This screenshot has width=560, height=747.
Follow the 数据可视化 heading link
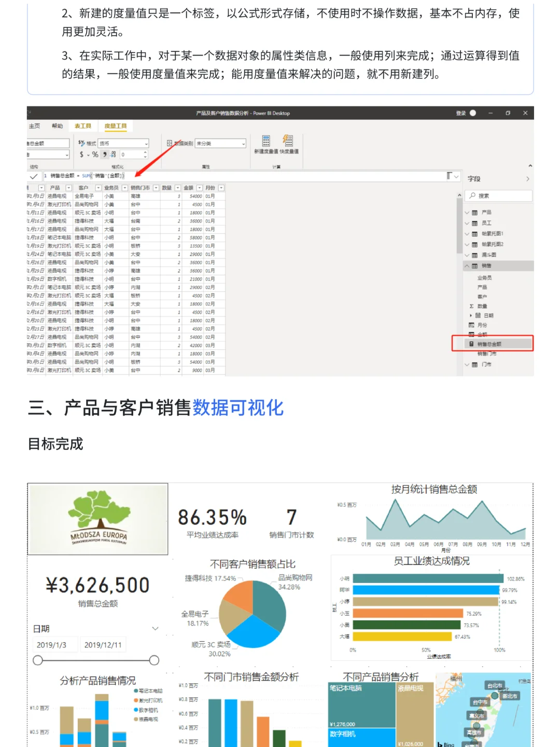pyautogui.click(x=238, y=408)
